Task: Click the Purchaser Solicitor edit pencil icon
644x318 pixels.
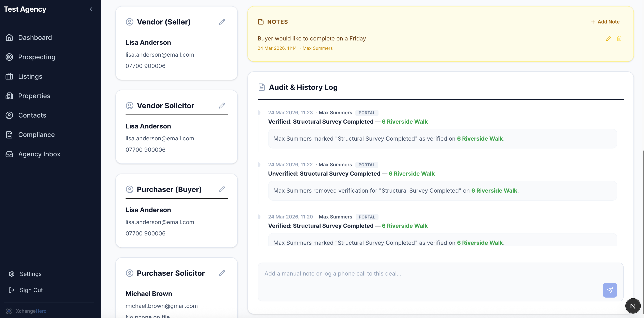Action: [x=222, y=273]
